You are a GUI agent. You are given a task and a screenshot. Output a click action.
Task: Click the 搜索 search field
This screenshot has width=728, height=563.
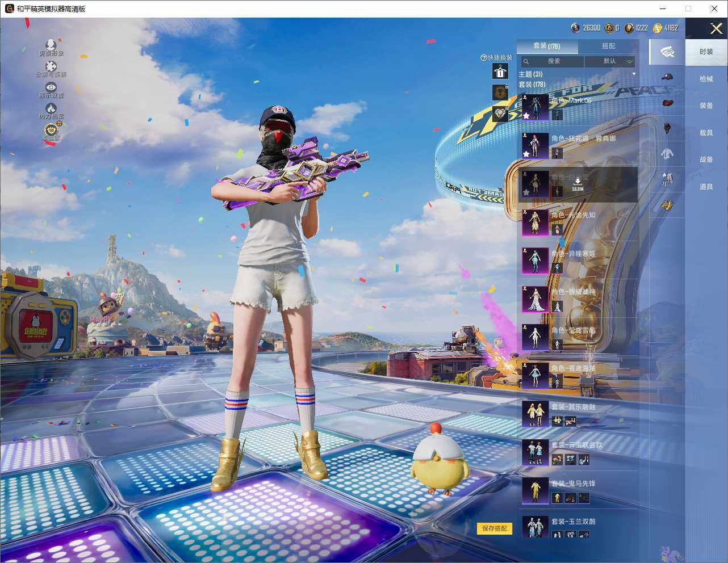coord(551,61)
